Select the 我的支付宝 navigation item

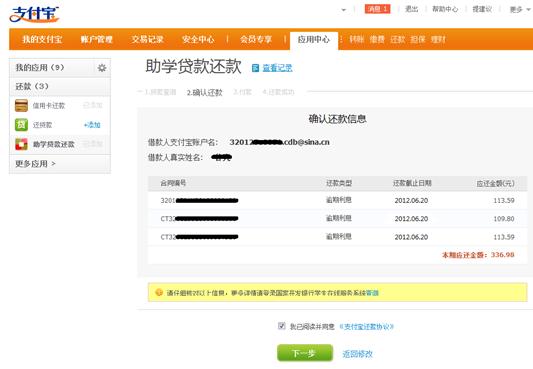[x=42, y=39]
